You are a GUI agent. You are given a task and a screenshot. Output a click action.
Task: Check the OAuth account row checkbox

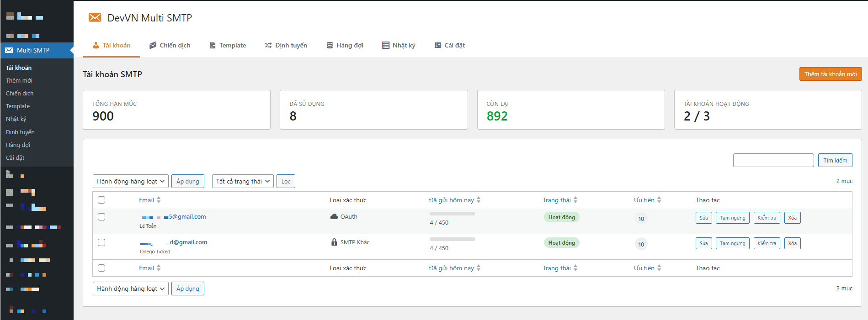click(101, 217)
